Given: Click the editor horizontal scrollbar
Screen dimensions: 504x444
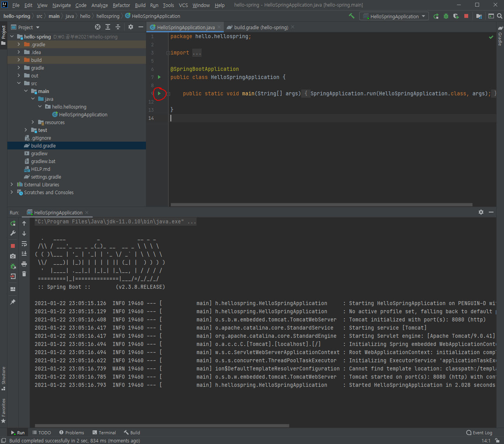Looking at the screenshot, I should [x=321, y=204].
